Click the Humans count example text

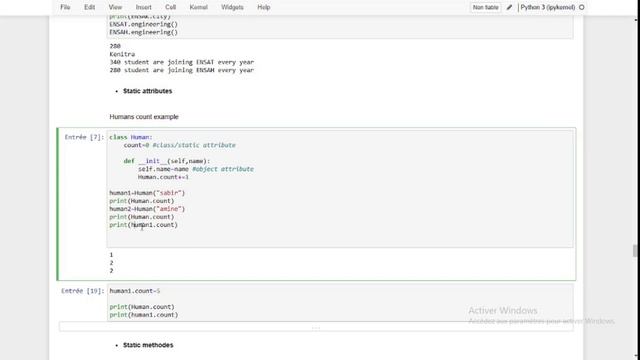point(144,117)
